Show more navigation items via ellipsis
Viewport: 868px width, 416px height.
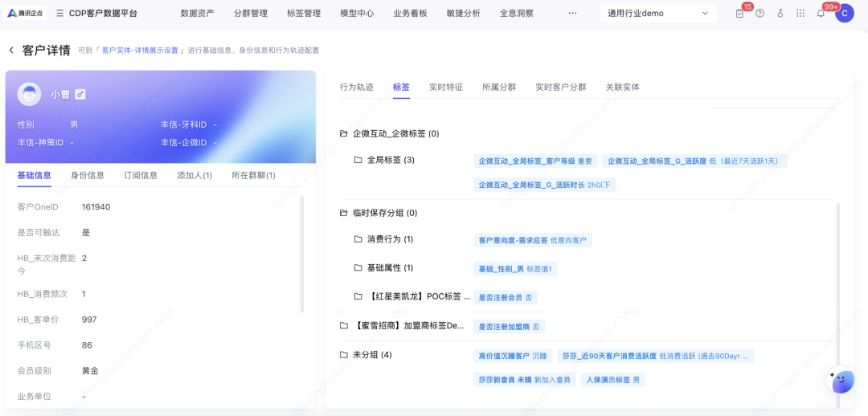(572, 14)
